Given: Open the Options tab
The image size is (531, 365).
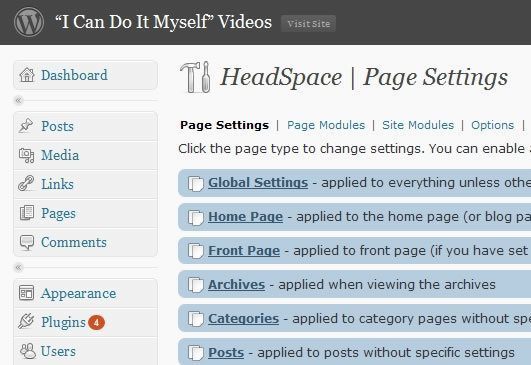Looking at the screenshot, I should point(492,125).
